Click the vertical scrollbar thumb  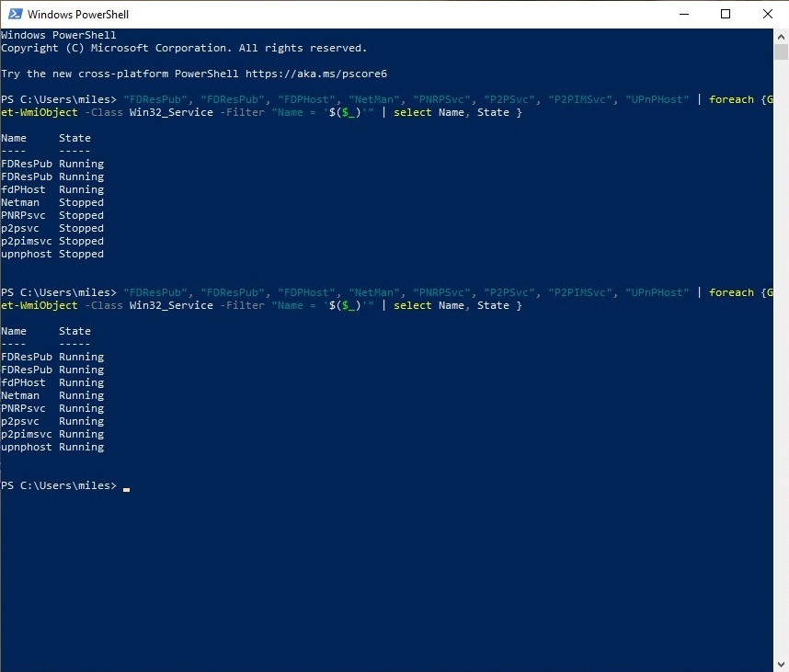[x=781, y=52]
